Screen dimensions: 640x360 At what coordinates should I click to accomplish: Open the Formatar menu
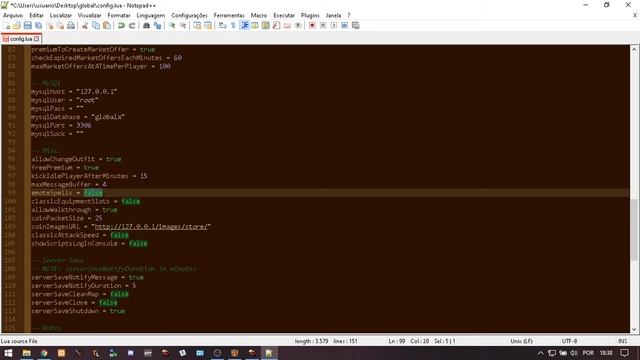coord(119,15)
